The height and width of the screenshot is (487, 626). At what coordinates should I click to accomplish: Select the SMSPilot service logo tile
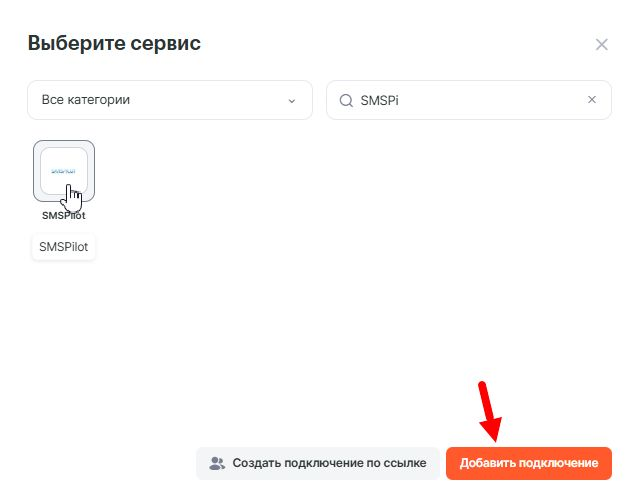coord(64,171)
